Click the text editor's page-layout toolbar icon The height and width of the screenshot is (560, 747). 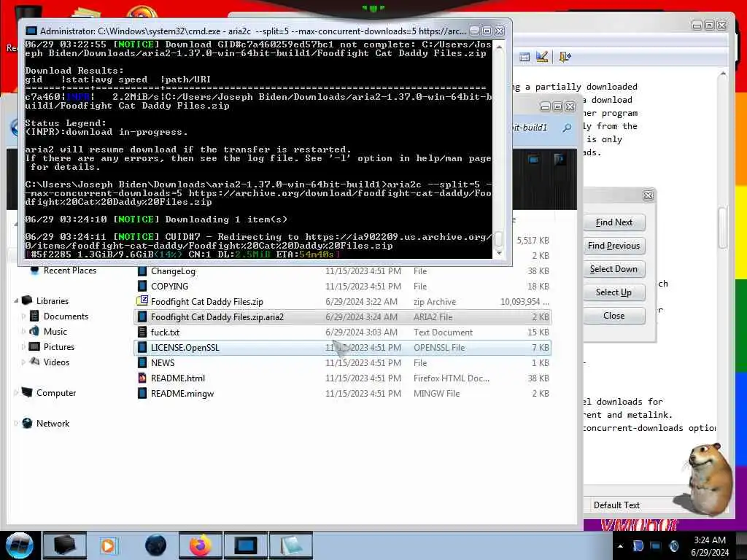[x=525, y=57]
